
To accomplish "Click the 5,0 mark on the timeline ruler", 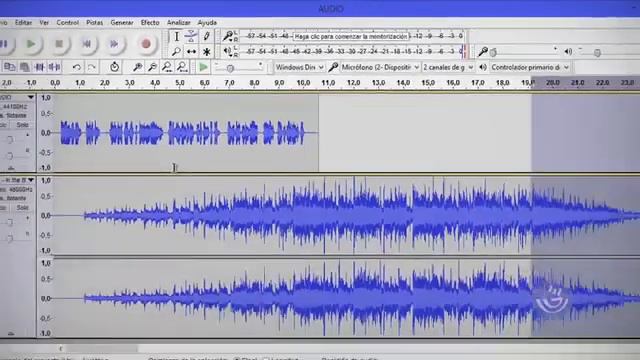I will (x=180, y=83).
